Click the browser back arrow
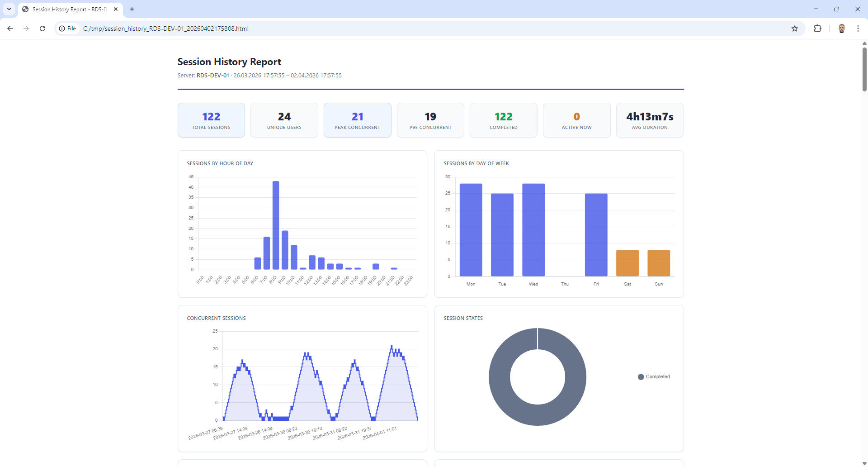 pyautogui.click(x=10, y=29)
